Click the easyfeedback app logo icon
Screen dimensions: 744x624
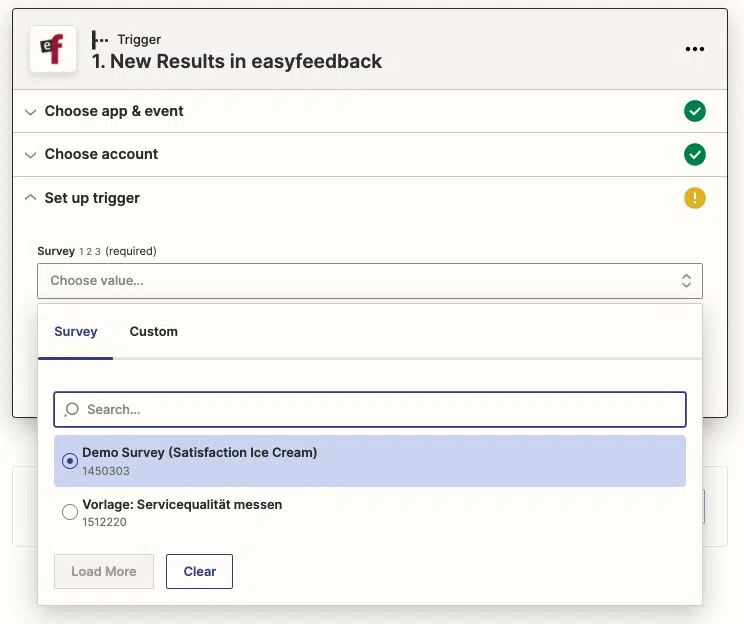tap(53, 49)
